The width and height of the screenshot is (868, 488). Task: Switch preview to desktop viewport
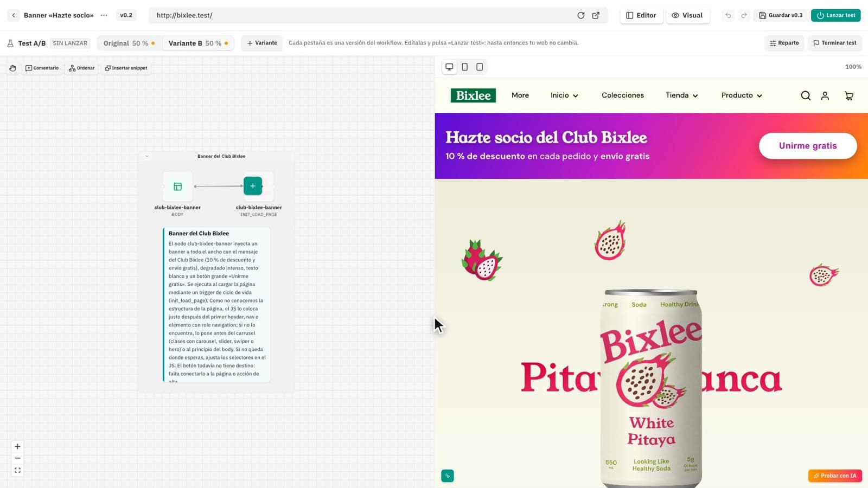click(449, 67)
